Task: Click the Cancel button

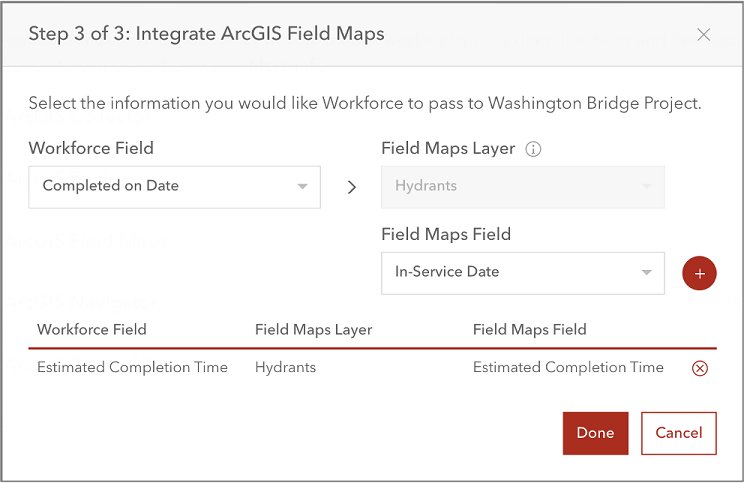Action: pos(679,433)
